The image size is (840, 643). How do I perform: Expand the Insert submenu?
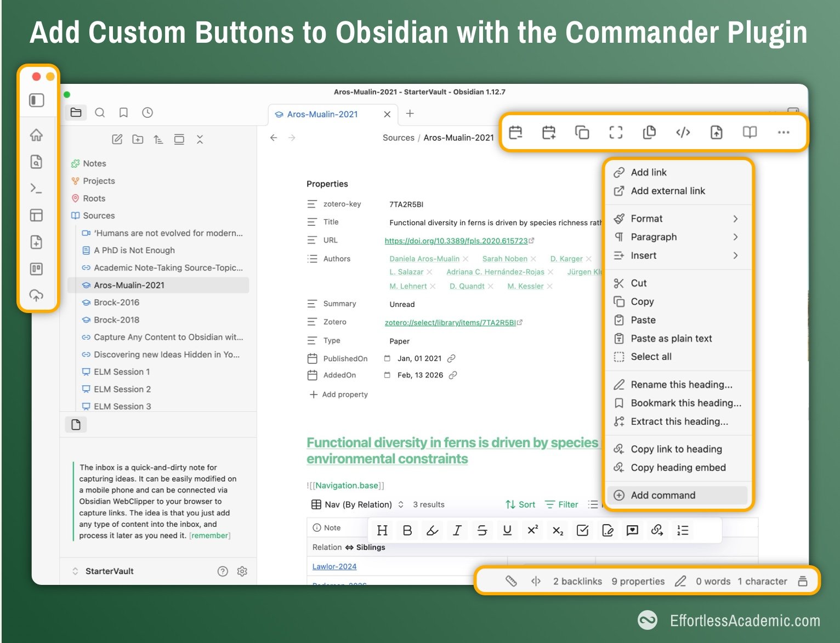(678, 255)
